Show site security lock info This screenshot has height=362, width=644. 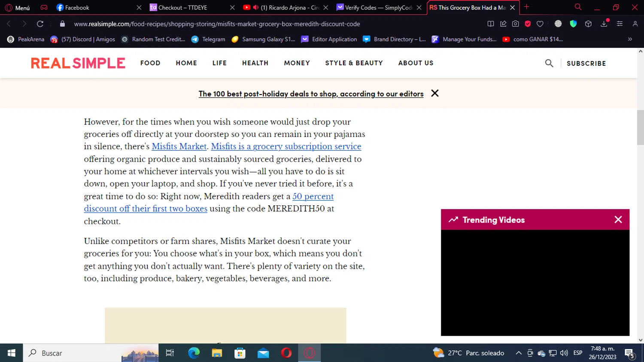[x=62, y=24]
